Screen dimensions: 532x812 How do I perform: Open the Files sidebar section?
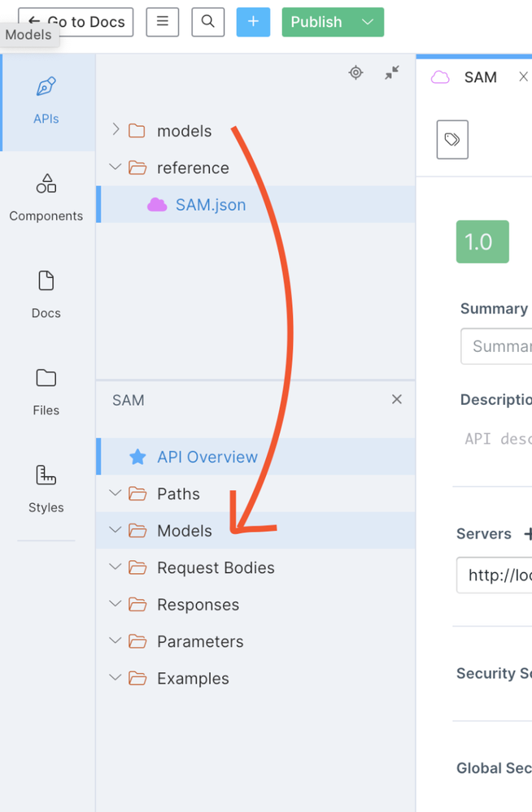pyautogui.click(x=46, y=392)
